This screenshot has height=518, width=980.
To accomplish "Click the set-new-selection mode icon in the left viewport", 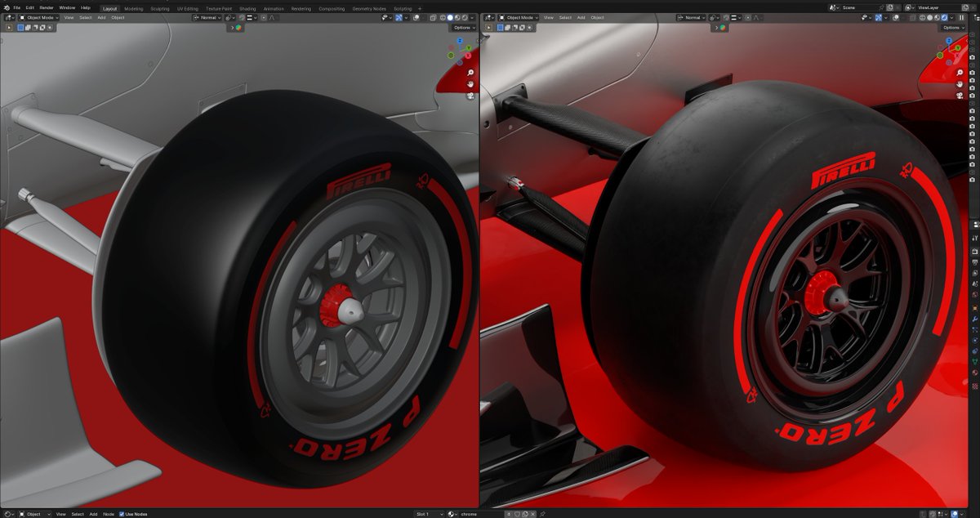I will [x=20, y=28].
